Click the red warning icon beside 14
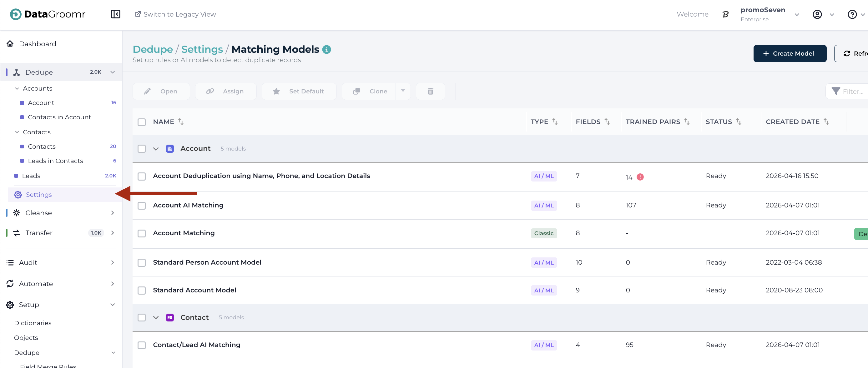Screen dimensions: 868x368 [640, 177]
